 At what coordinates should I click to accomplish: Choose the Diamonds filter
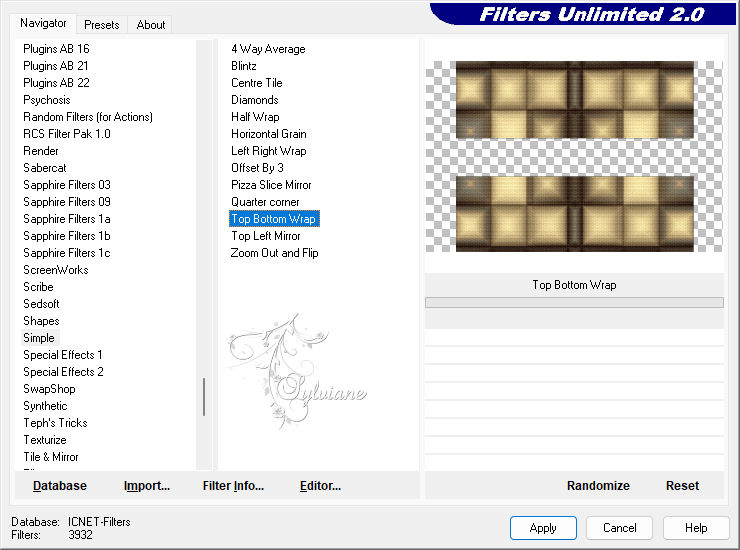click(x=254, y=100)
